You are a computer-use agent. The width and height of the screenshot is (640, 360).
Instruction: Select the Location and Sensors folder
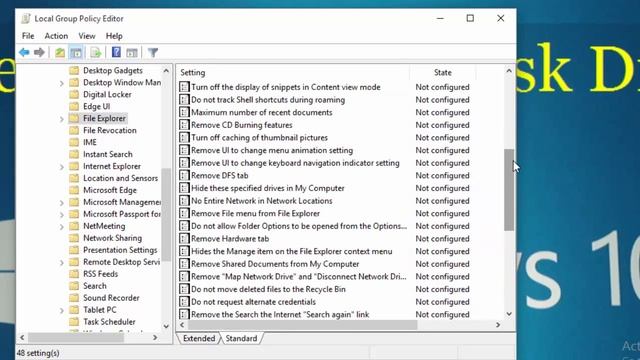point(120,178)
